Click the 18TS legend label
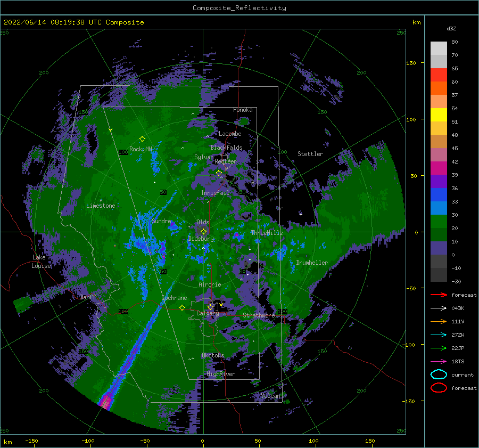The image size is (479, 448). click(458, 361)
